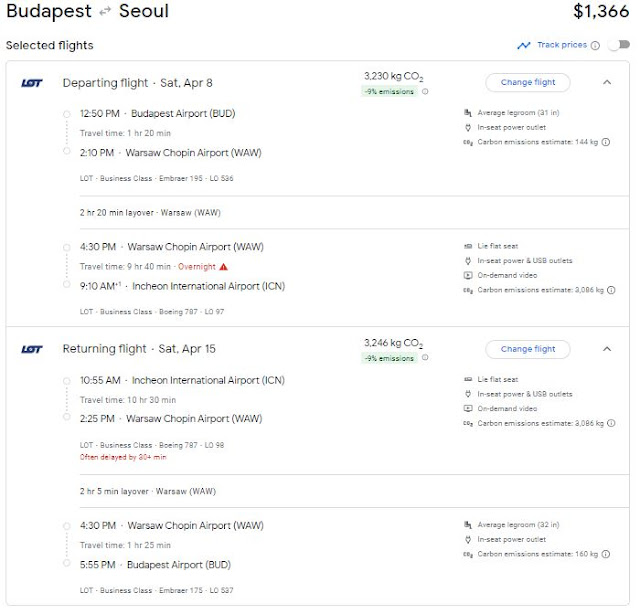Click the Track prices info icon

(595, 45)
